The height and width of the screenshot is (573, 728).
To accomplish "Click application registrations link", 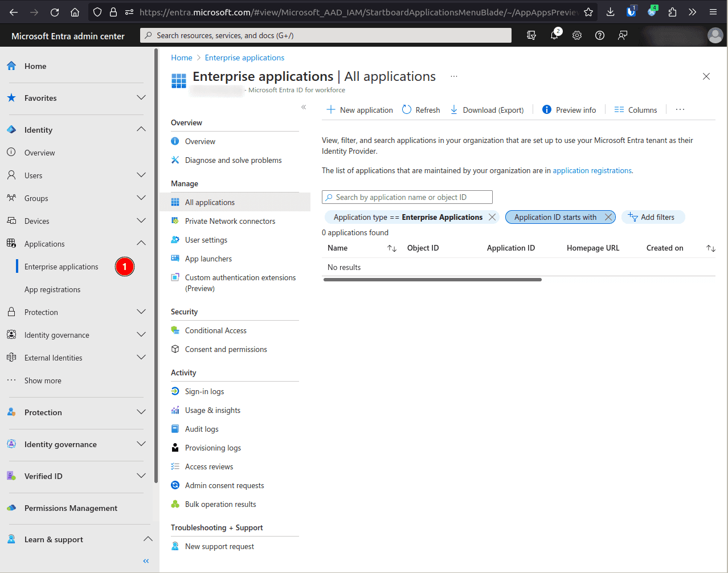I will point(592,170).
